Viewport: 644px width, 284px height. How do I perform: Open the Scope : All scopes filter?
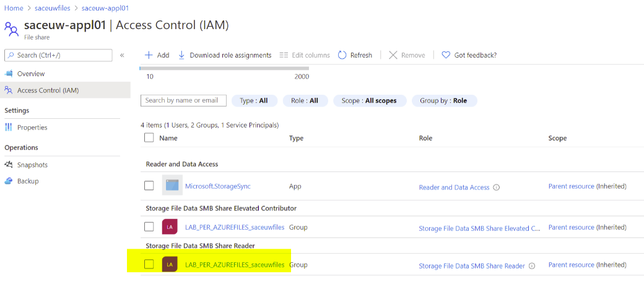point(370,101)
